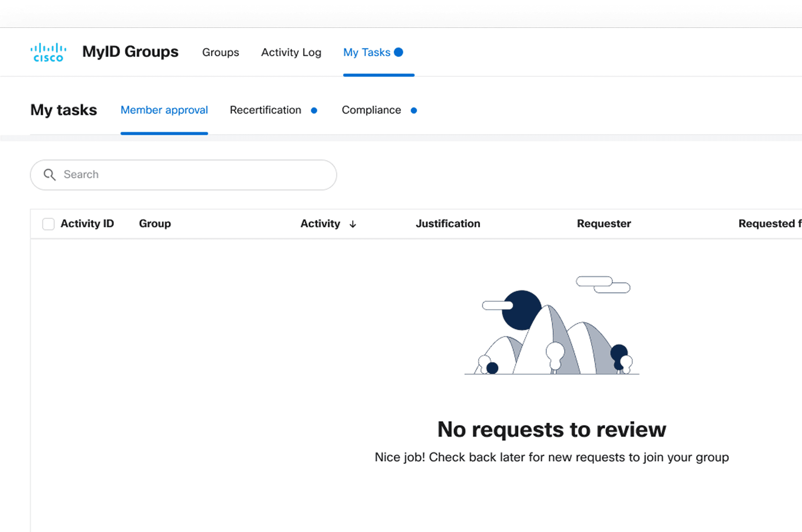Switch to the Compliance tab

pyautogui.click(x=371, y=110)
